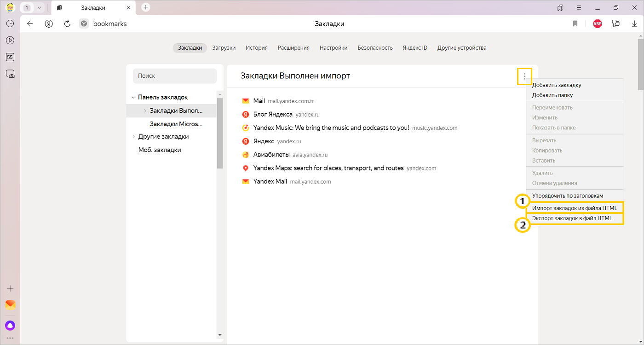
Task: Click the site info icon before 'bookmarks'
Action: pyautogui.click(x=84, y=24)
